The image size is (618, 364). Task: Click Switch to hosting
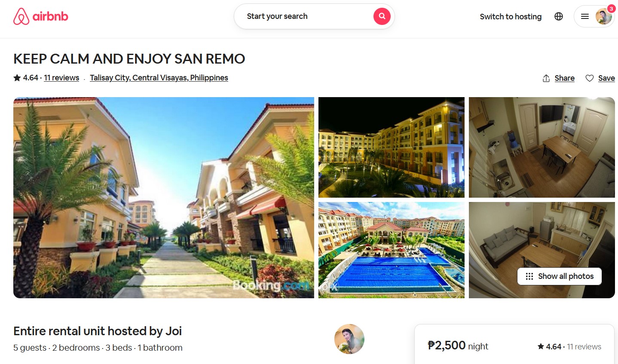pyautogui.click(x=511, y=16)
